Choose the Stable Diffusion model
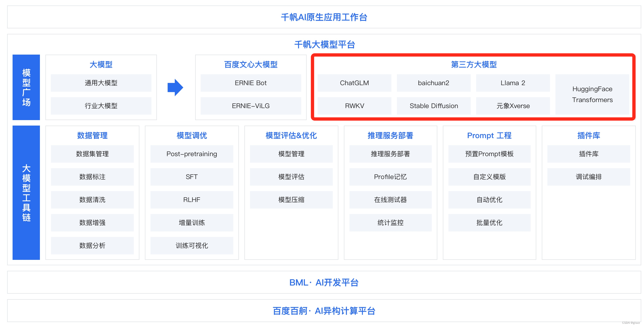Image resolution: width=644 pixels, height=327 pixels. (x=434, y=106)
